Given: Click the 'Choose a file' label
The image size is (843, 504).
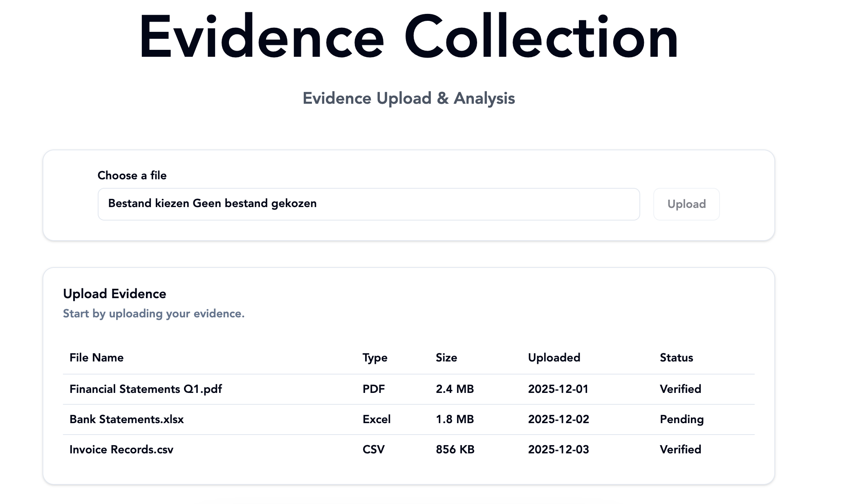Looking at the screenshot, I should click(x=132, y=176).
